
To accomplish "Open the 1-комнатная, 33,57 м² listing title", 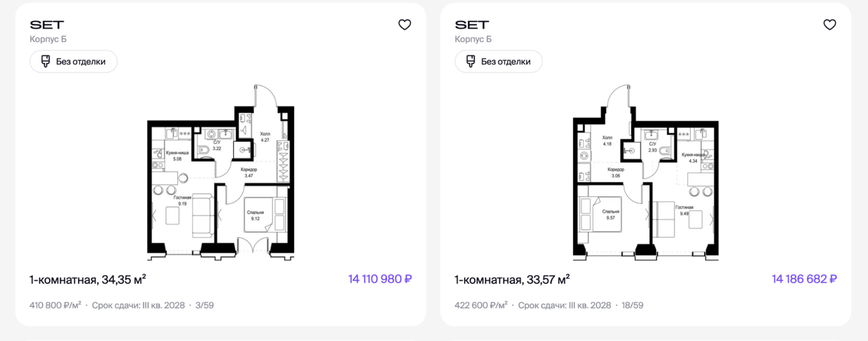I will (512, 280).
